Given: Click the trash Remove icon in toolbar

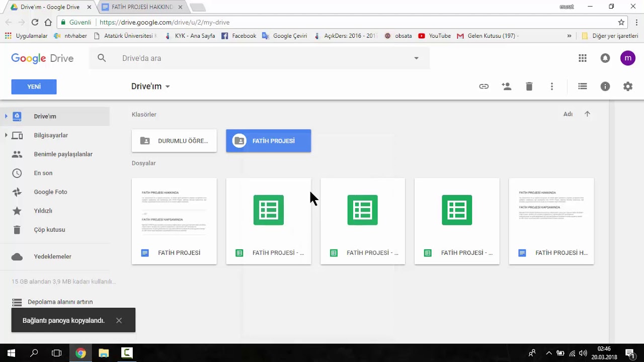Looking at the screenshot, I should pyautogui.click(x=529, y=86).
